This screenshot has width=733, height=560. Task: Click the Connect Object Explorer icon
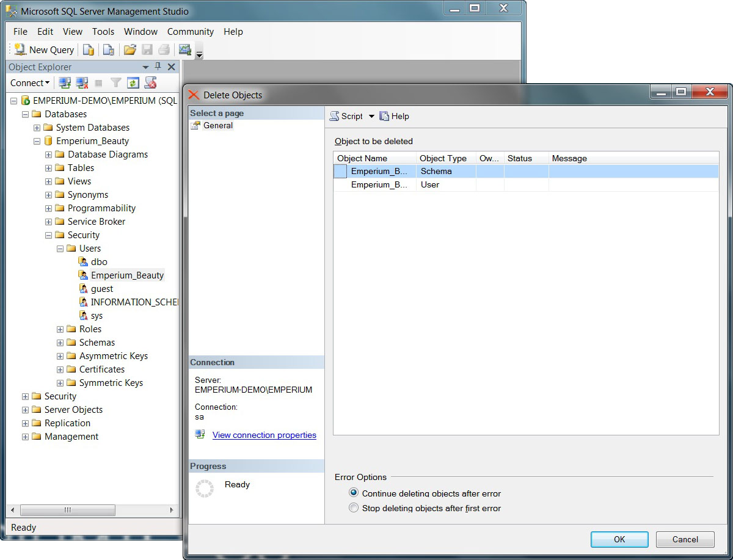[x=64, y=83]
